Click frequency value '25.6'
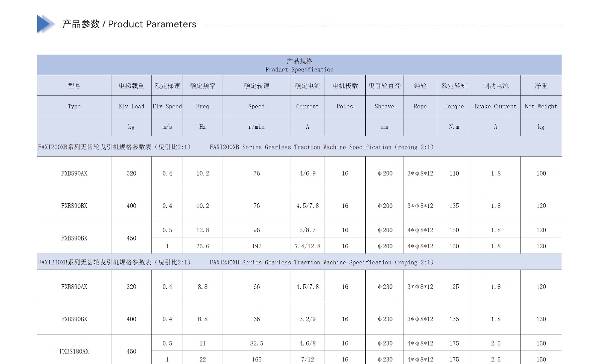Image resolution: width=600 pixels, height=364 pixels. pyautogui.click(x=202, y=246)
